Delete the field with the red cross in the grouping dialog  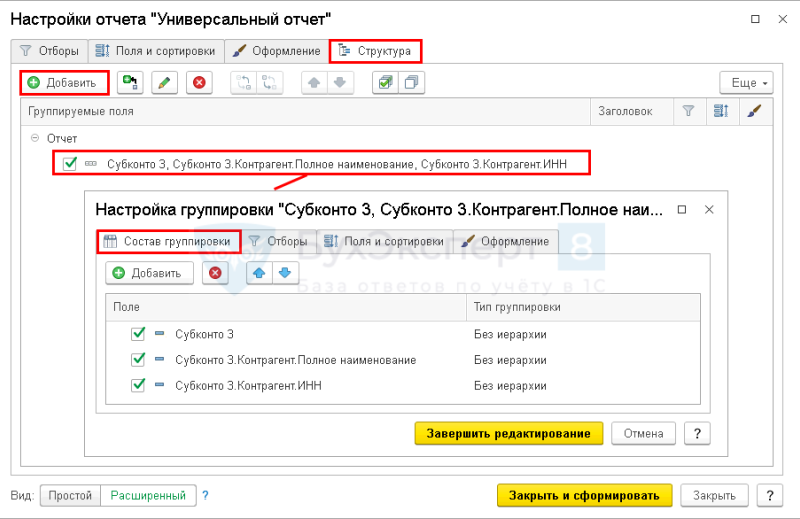(x=215, y=273)
